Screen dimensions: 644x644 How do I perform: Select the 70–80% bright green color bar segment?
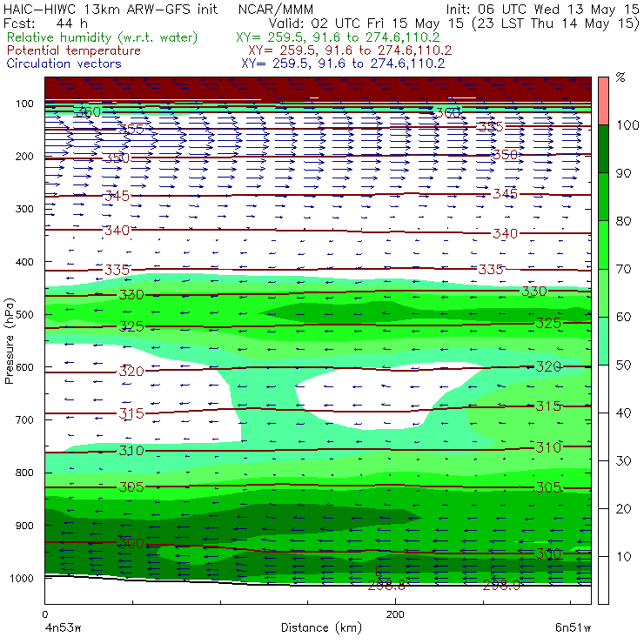coord(603,245)
